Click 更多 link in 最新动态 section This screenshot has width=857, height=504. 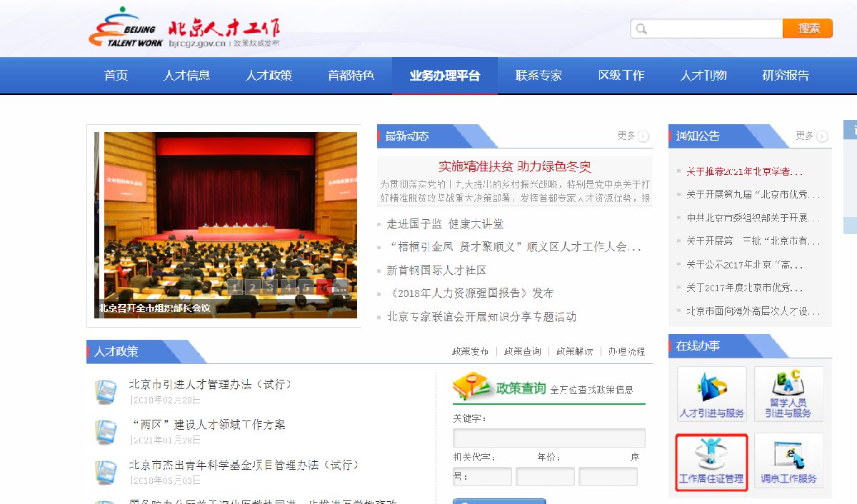(626, 136)
